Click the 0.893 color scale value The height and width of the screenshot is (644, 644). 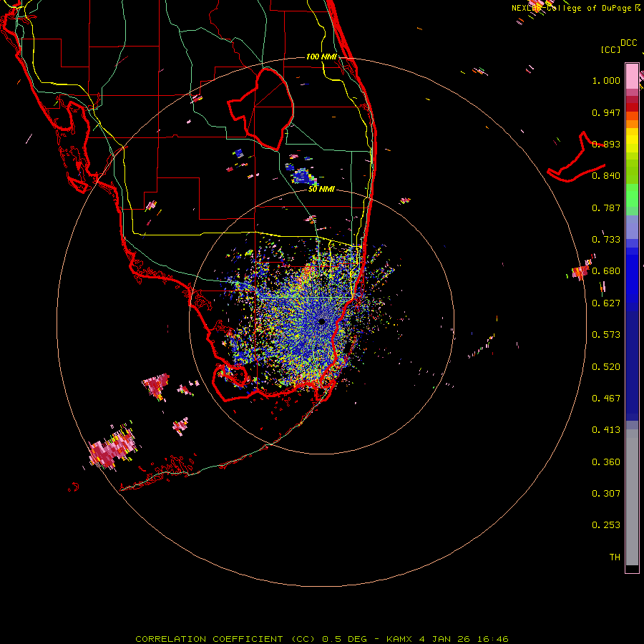click(x=606, y=144)
